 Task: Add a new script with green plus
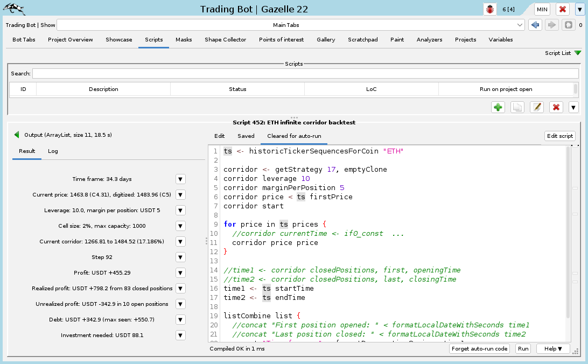point(498,107)
